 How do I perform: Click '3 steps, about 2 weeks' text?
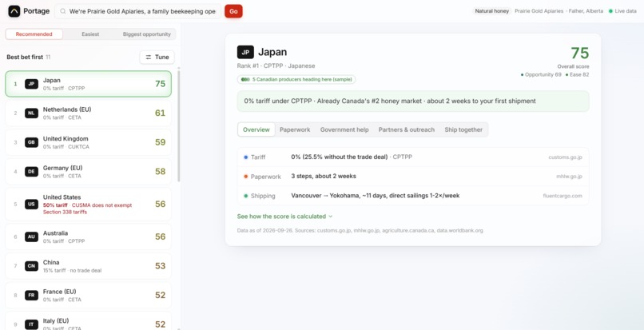click(x=324, y=177)
